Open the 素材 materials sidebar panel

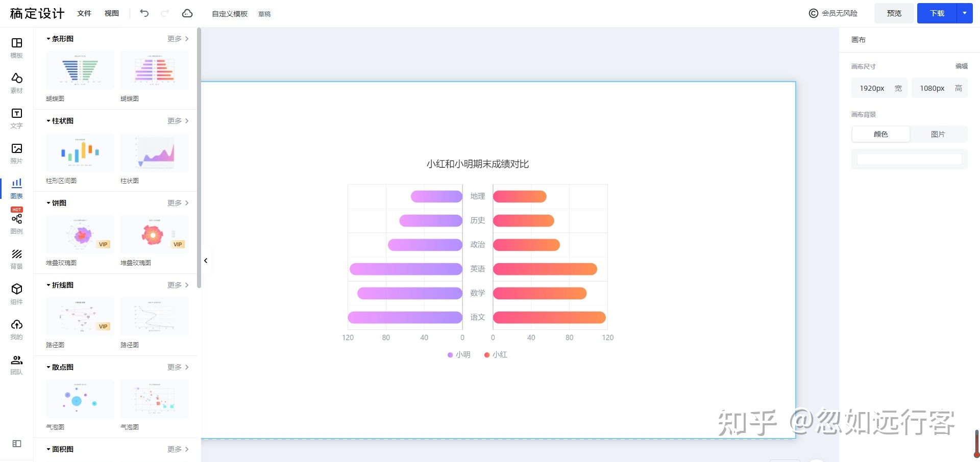pos(17,83)
